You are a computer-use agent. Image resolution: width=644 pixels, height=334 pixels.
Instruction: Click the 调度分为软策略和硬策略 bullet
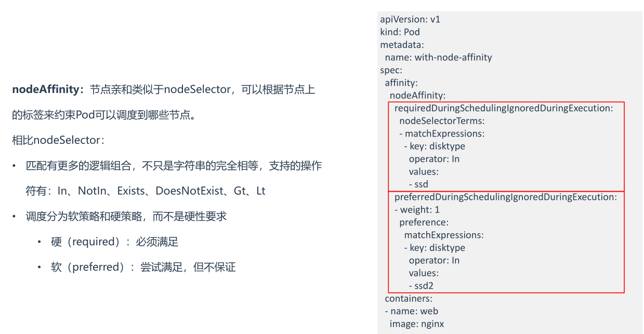tap(126, 216)
